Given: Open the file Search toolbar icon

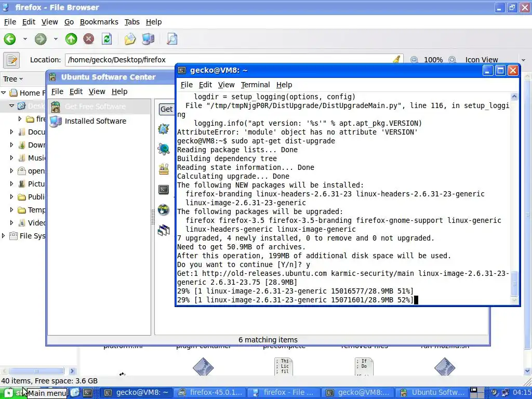Looking at the screenshot, I should (172, 39).
